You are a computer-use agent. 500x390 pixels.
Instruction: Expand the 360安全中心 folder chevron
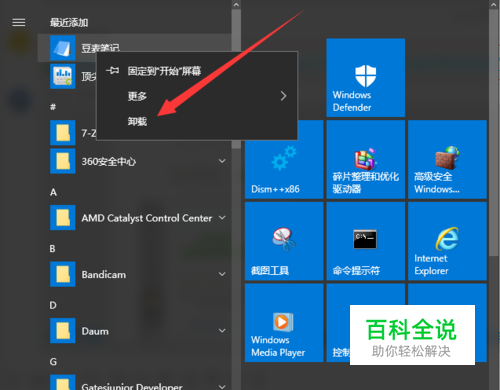[x=222, y=161]
